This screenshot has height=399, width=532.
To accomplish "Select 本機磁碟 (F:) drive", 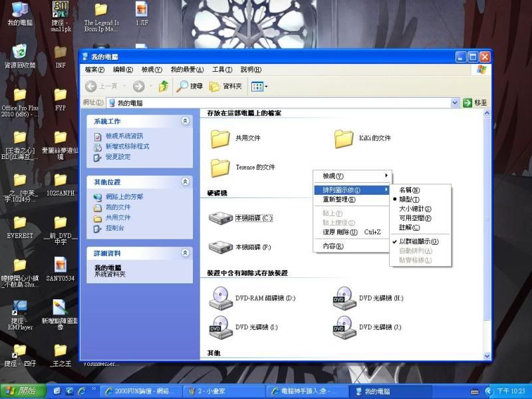I will click(239, 247).
